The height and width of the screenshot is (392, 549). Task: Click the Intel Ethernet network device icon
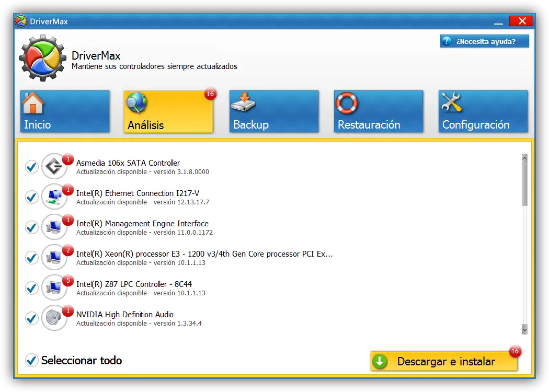[x=54, y=197]
